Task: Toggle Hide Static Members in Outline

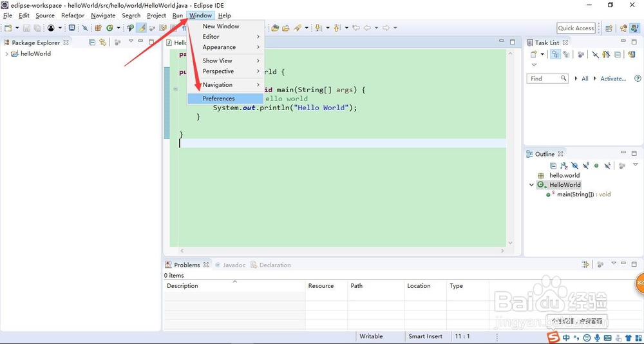Action: pyautogui.click(x=585, y=165)
